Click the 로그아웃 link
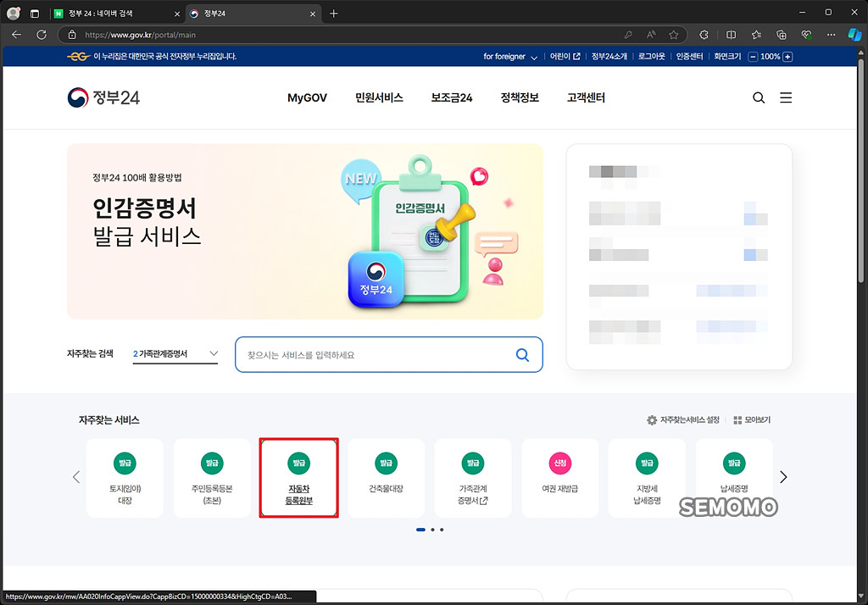This screenshot has height=605, width=868. pyautogui.click(x=652, y=57)
